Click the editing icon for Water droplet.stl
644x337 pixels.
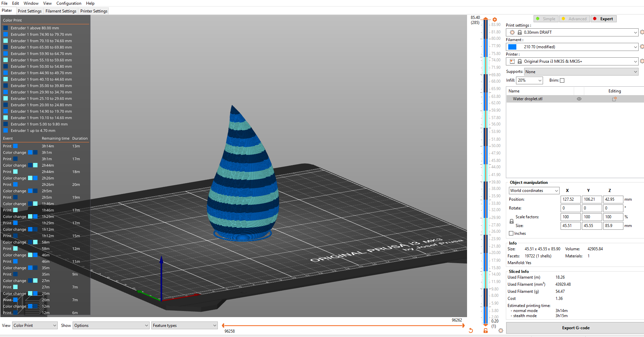pyautogui.click(x=614, y=99)
